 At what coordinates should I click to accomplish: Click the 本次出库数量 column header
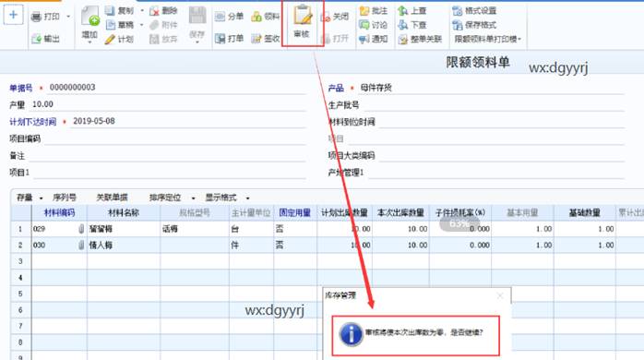pyautogui.click(x=400, y=213)
